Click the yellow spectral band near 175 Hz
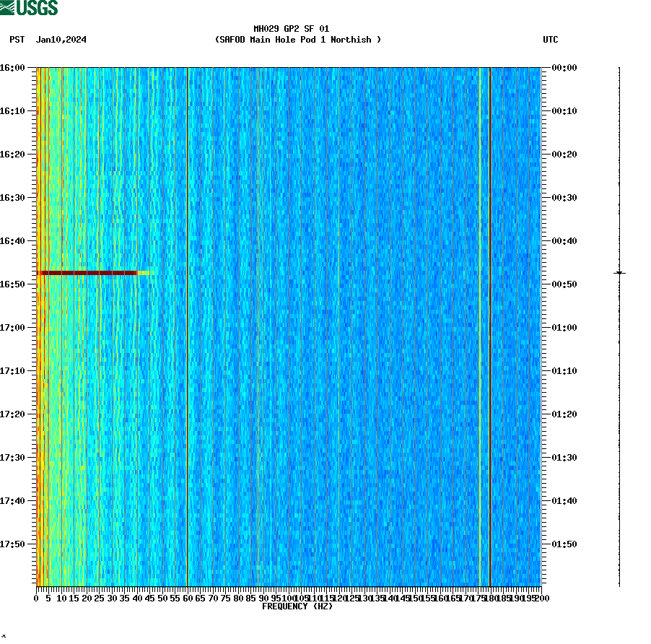651x644 pixels. tap(479, 325)
